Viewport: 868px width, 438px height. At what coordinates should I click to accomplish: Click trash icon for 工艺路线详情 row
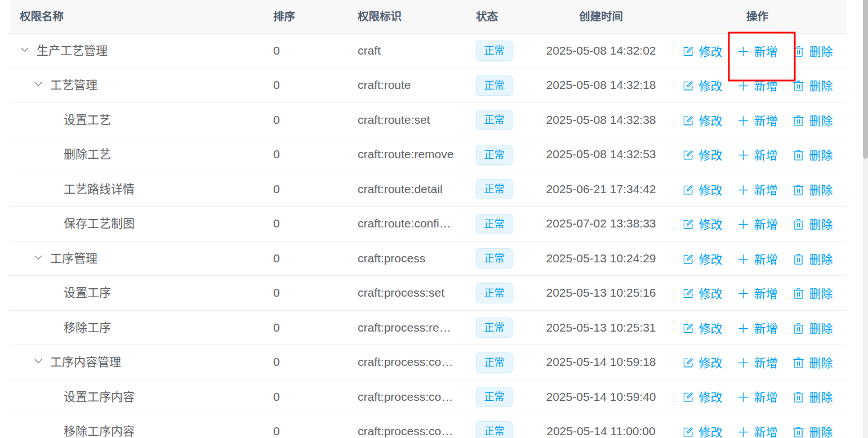click(x=798, y=190)
